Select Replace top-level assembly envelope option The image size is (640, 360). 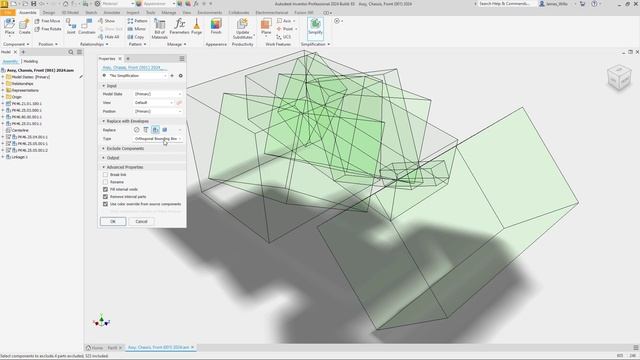click(146, 130)
